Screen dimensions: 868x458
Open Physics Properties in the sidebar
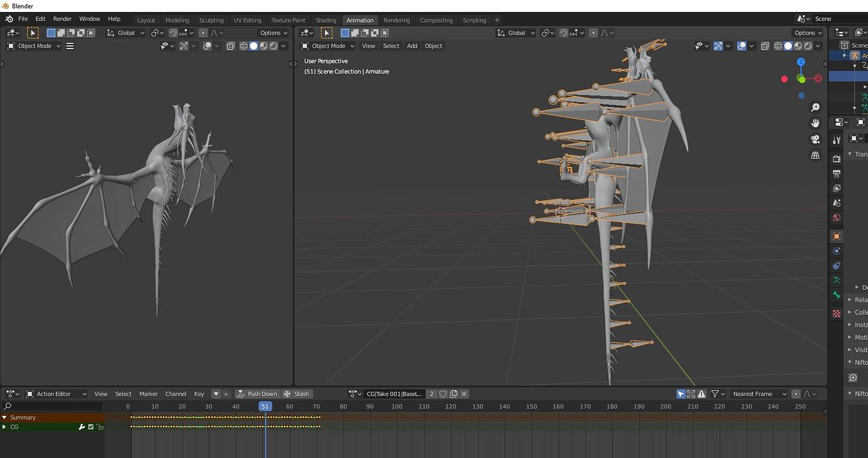point(837,250)
